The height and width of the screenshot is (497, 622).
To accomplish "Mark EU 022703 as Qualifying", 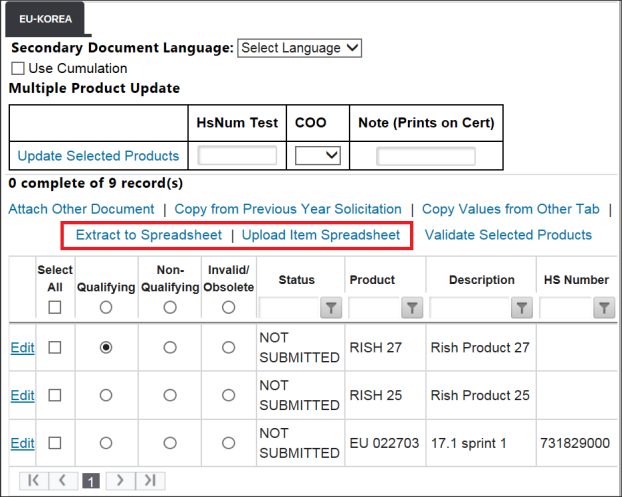I will click(106, 443).
